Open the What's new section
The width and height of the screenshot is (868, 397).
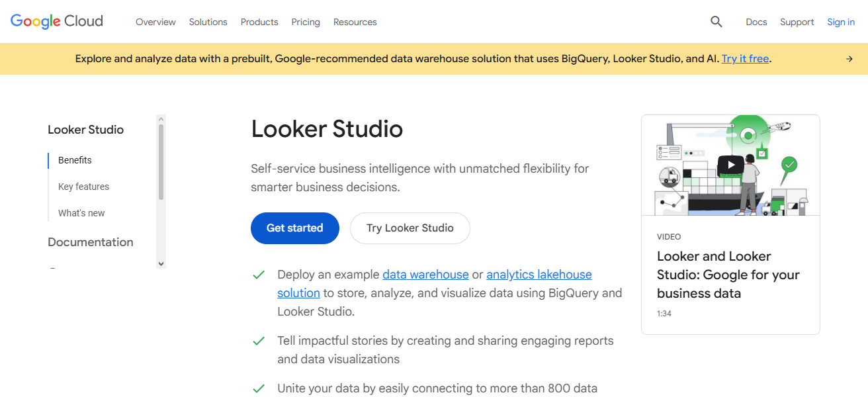[81, 212]
